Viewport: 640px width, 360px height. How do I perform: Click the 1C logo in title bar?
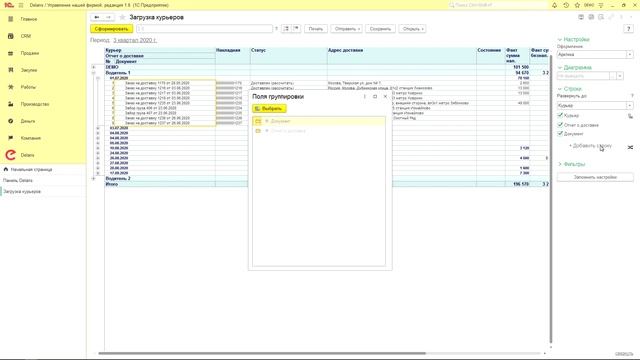click(x=9, y=5)
